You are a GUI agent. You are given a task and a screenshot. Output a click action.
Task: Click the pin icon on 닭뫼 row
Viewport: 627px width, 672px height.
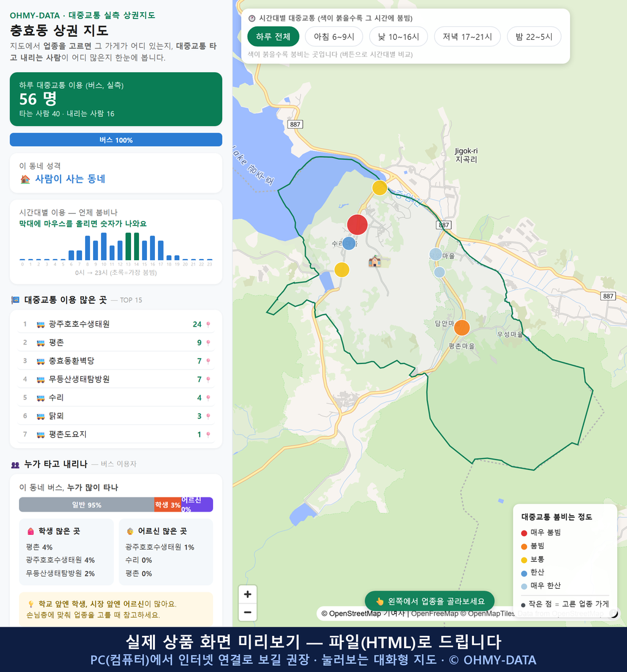click(x=208, y=416)
